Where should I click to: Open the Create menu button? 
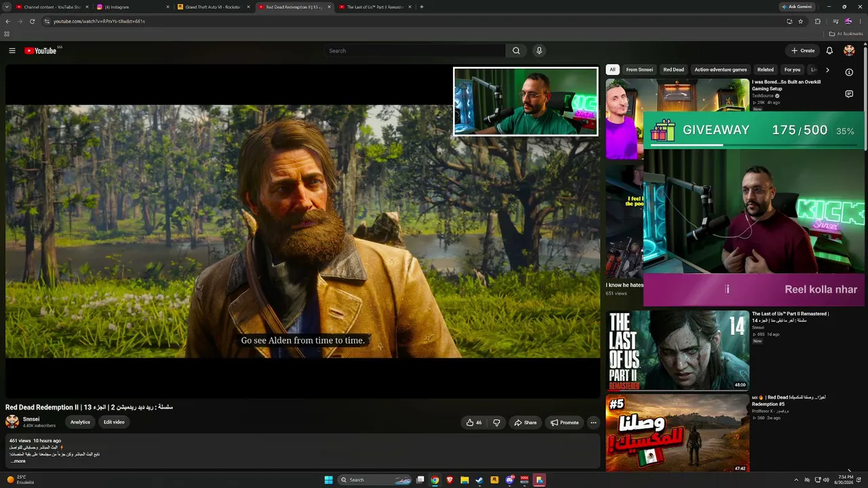click(x=803, y=51)
